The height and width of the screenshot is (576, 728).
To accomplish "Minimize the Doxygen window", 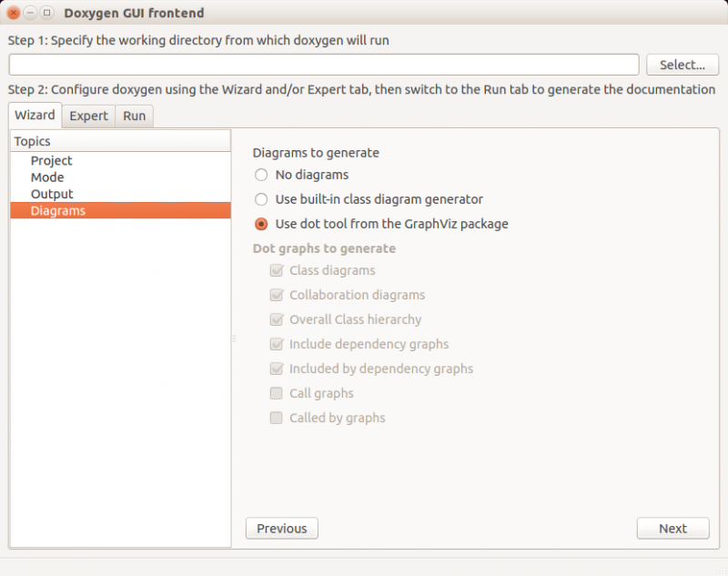I will pos(30,13).
